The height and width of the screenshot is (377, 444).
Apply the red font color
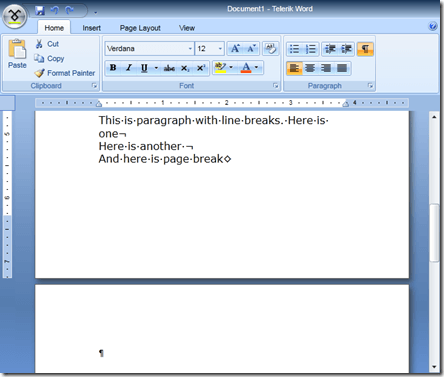click(x=246, y=67)
